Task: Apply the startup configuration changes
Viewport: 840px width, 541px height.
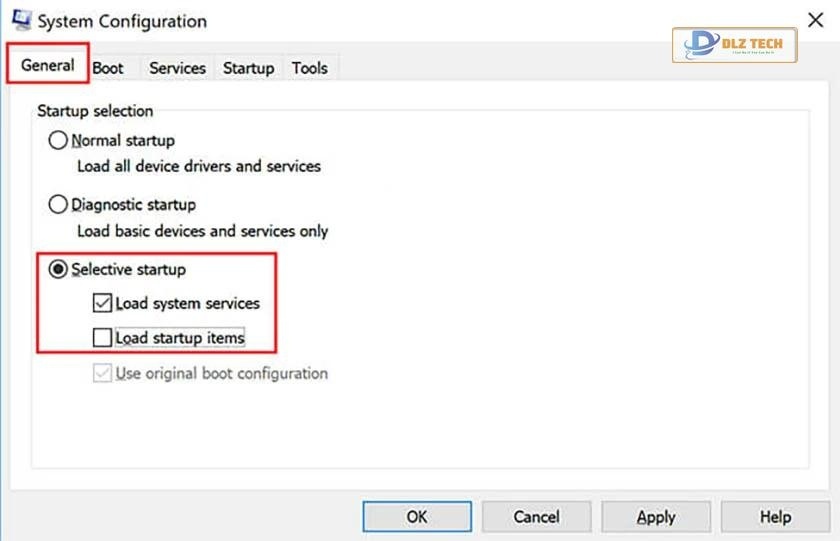Action: (656, 517)
